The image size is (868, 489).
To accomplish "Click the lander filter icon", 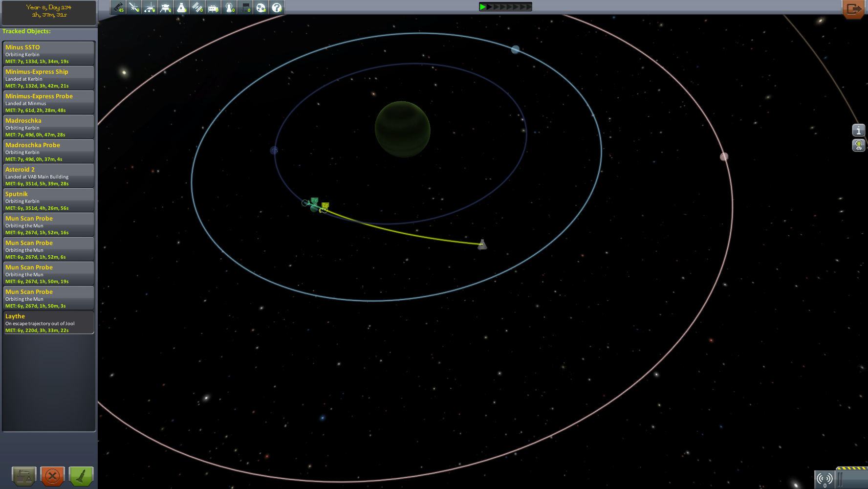I will click(166, 7).
